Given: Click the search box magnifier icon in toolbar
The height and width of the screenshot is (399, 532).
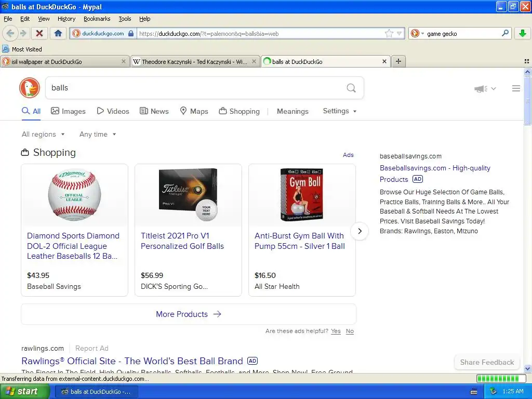Looking at the screenshot, I should [x=505, y=33].
